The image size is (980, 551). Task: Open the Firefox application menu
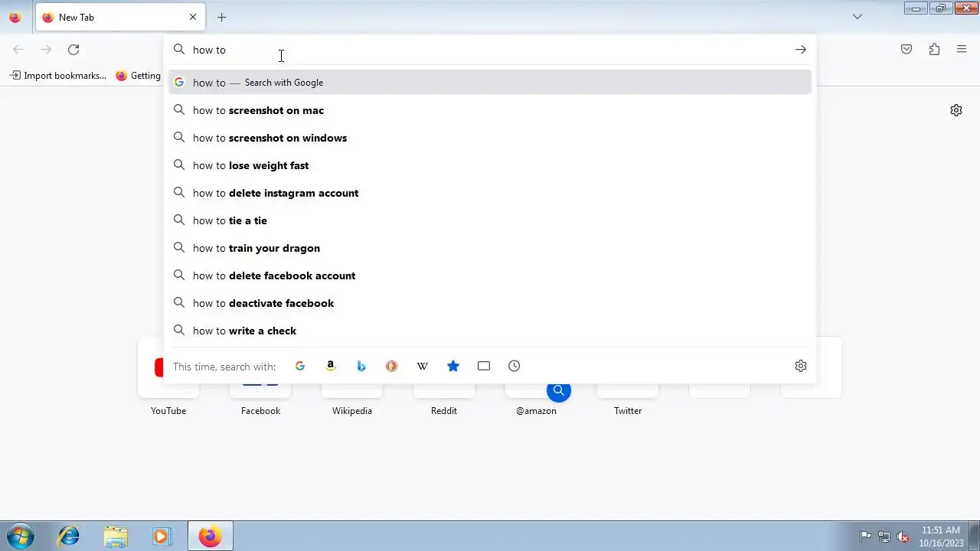click(x=962, y=50)
